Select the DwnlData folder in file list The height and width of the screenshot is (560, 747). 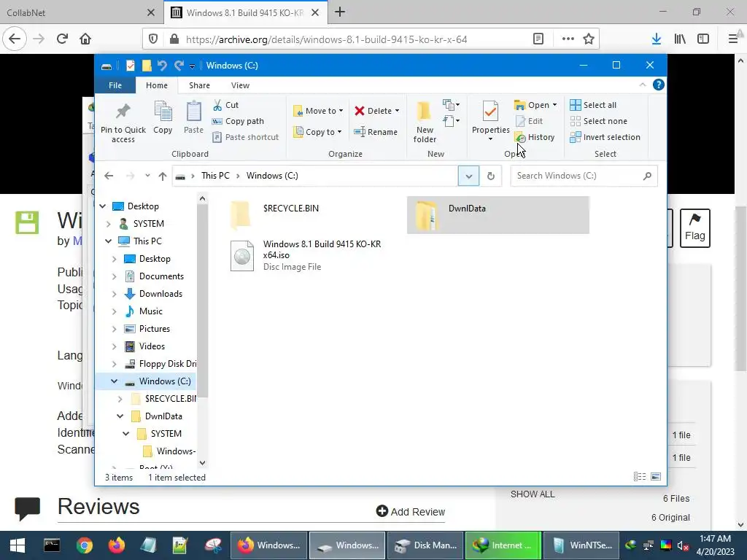click(498, 215)
